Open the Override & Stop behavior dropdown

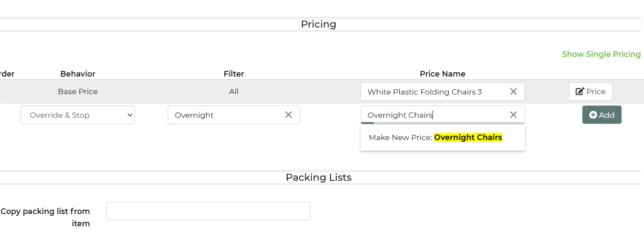click(77, 115)
